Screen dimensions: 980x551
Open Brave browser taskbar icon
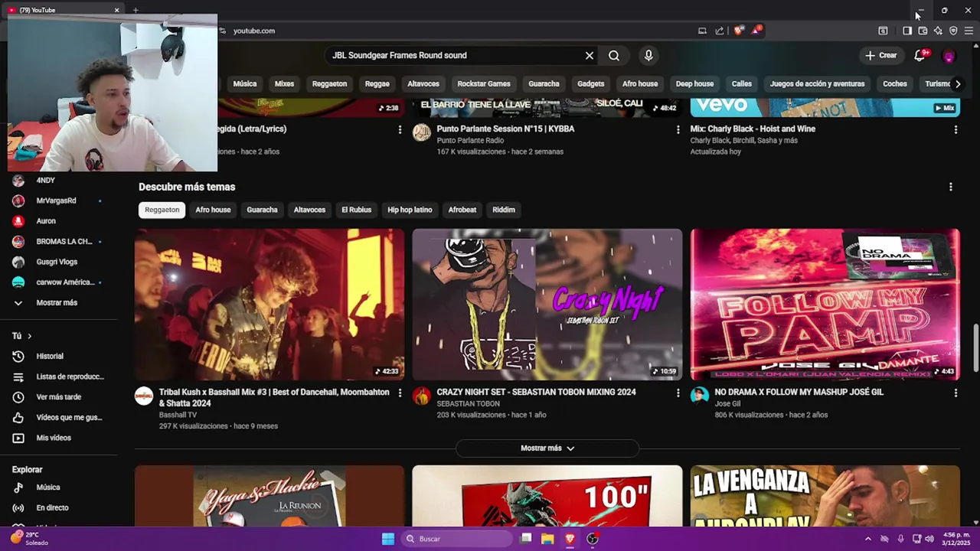(x=570, y=539)
